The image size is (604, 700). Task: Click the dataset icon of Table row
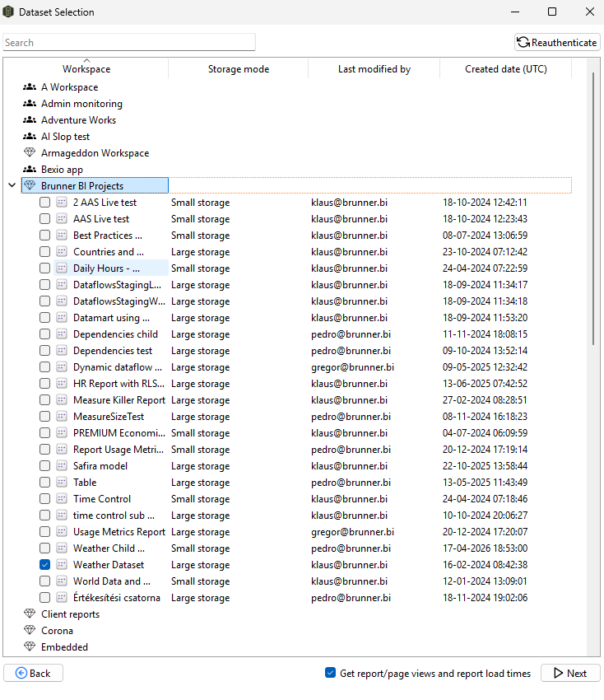tap(62, 482)
